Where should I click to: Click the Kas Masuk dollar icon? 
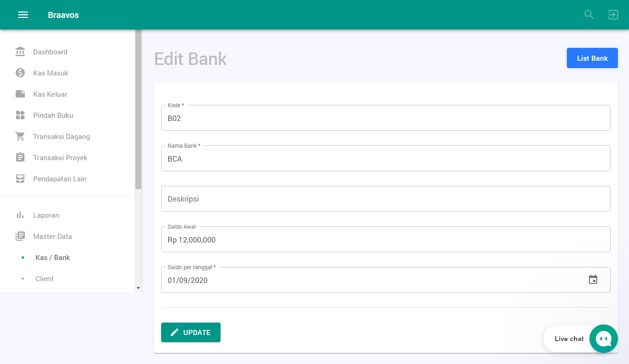click(20, 73)
